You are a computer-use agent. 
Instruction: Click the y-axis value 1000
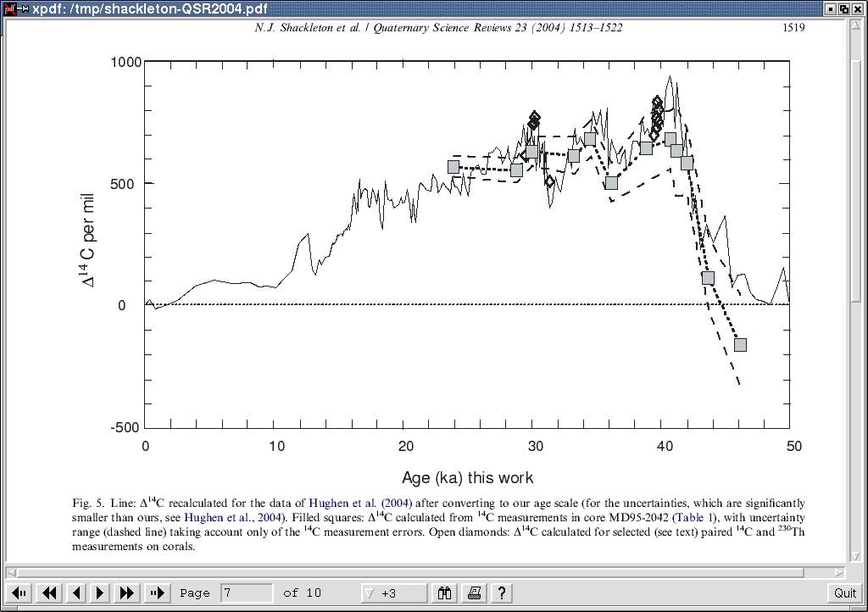[126, 62]
